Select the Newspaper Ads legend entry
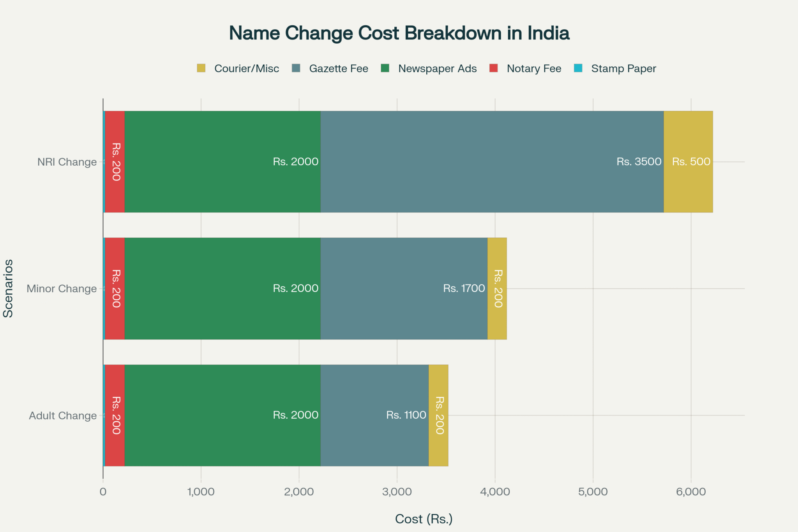The image size is (798, 532). pos(437,69)
